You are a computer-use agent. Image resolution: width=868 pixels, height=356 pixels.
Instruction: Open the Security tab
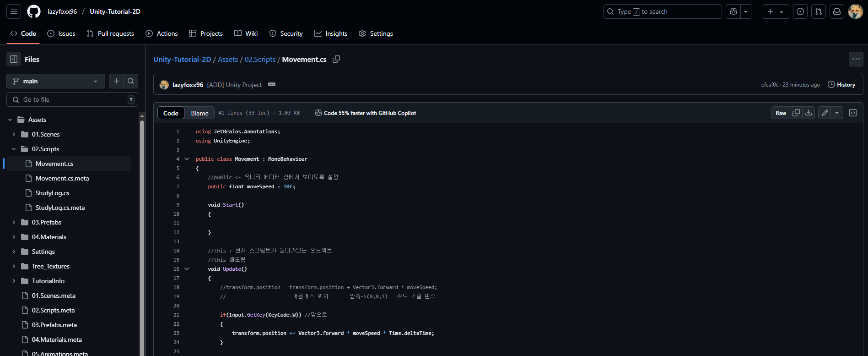coord(286,33)
